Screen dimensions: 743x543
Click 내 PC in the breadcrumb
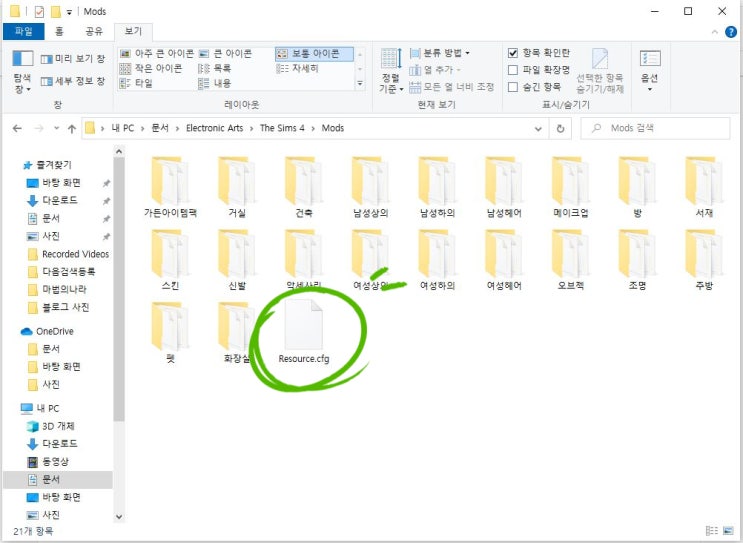123,128
